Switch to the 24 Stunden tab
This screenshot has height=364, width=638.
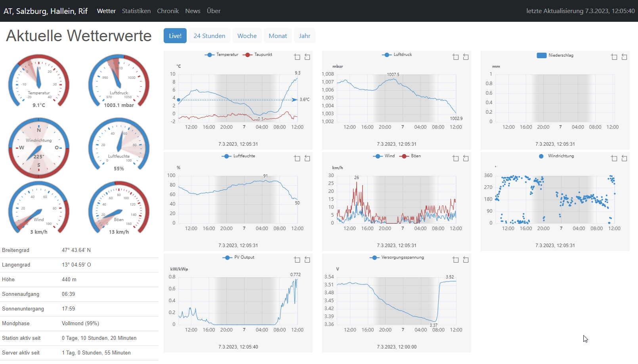coord(209,36)
